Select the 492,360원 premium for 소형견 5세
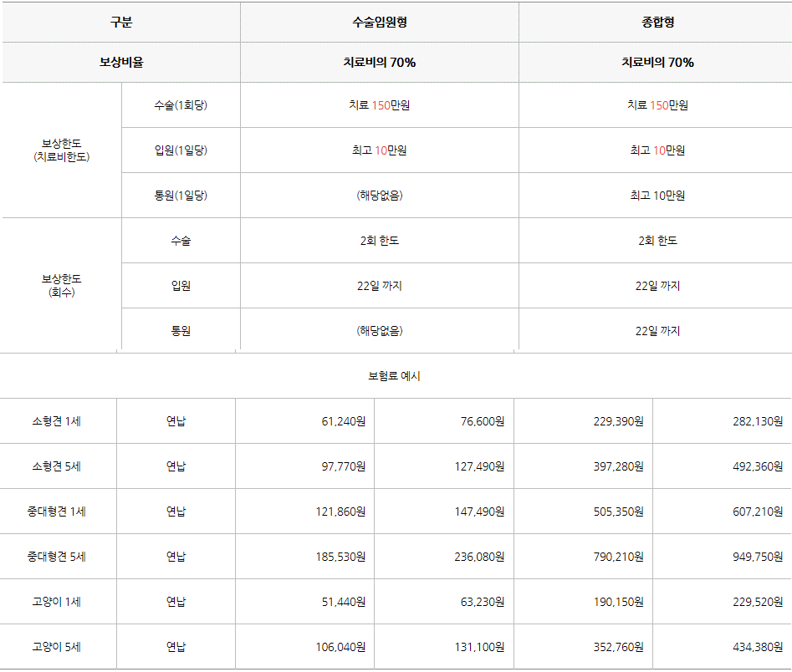The width and height of the screenshot is (792, 672). (758, 466)
